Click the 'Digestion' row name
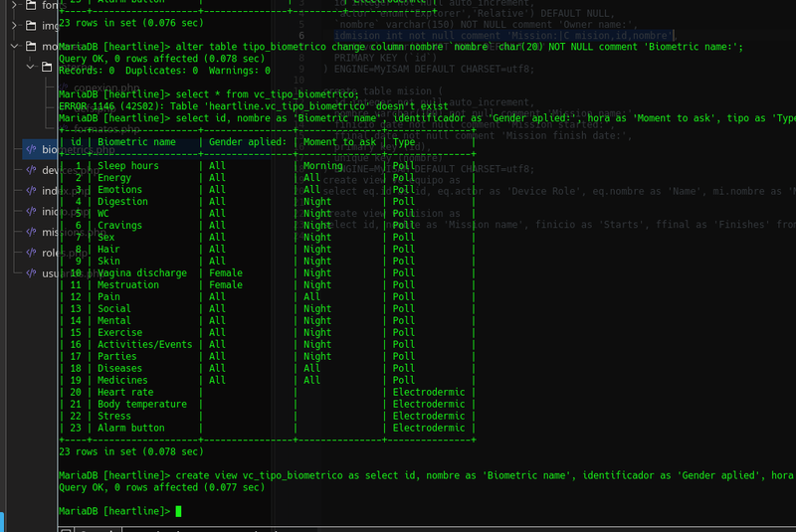This screenshot has height=532, width=796. coord(122,201)
